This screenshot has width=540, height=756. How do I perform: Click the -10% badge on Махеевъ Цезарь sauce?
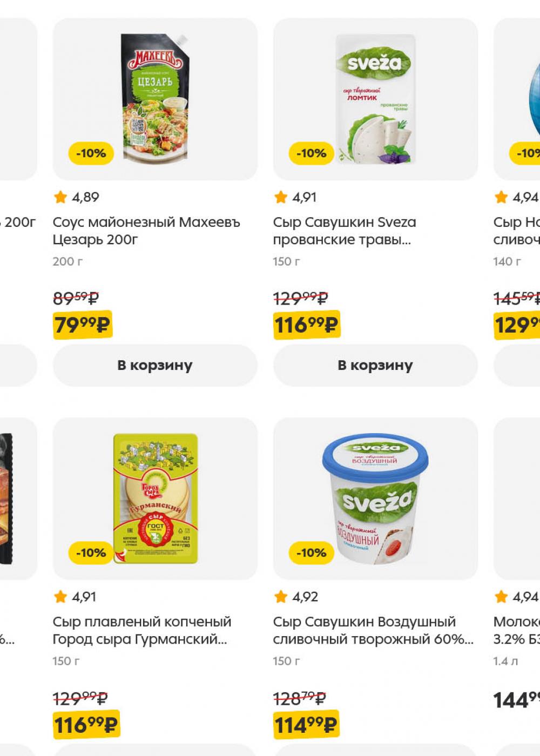(91, 153)
